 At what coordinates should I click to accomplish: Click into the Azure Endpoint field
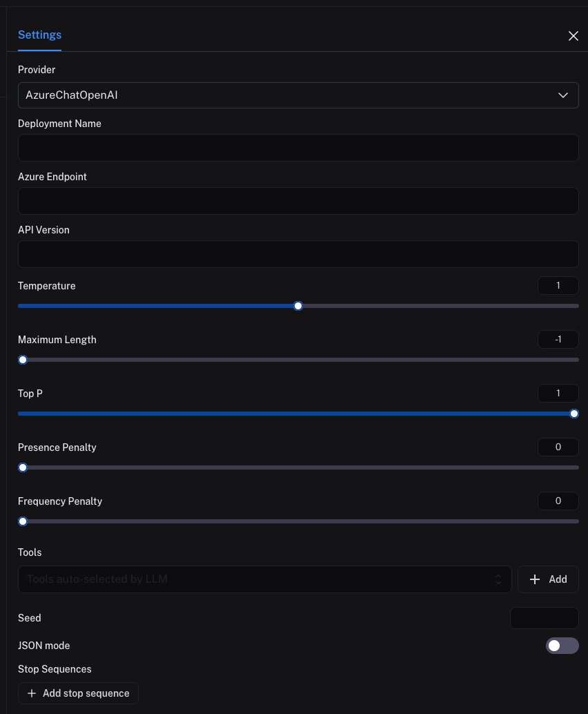click(297, 201)
